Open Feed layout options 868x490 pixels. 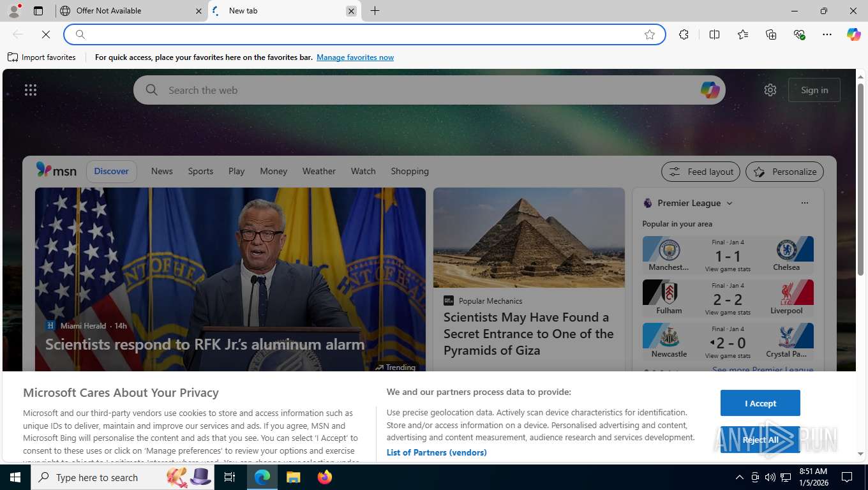point(701,172)
